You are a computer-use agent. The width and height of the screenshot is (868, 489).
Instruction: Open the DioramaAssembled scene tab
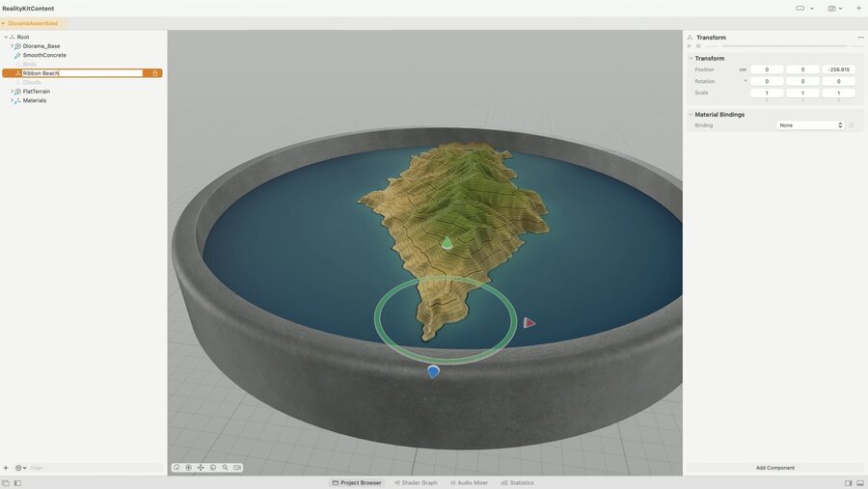pyautogui.click(x=31, y=23)
